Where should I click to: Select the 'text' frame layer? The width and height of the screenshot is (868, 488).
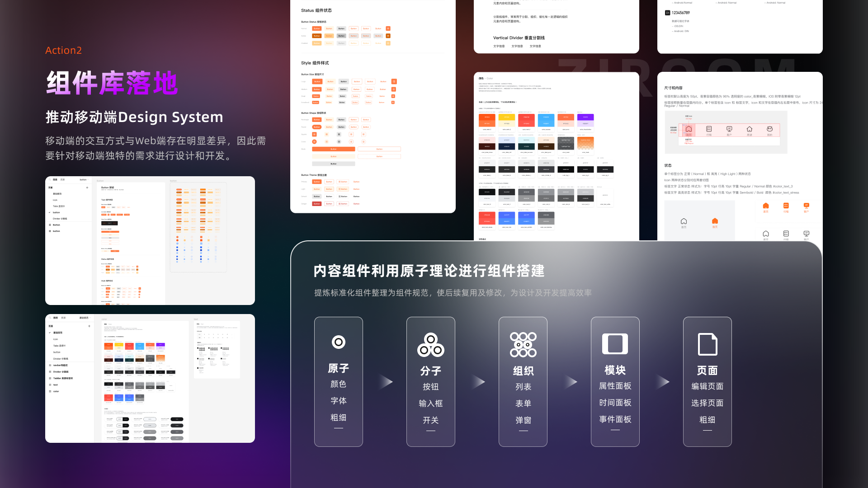coord(56,385)
